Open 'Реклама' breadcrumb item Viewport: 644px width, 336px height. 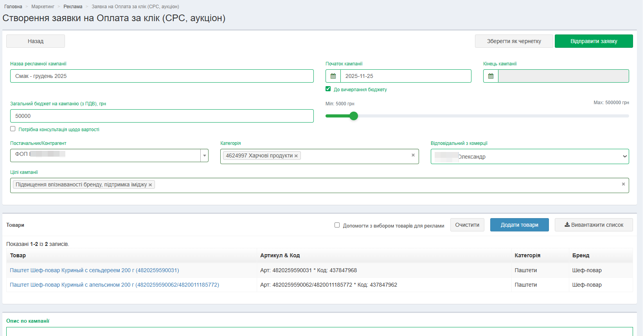[x=73, y=7]
